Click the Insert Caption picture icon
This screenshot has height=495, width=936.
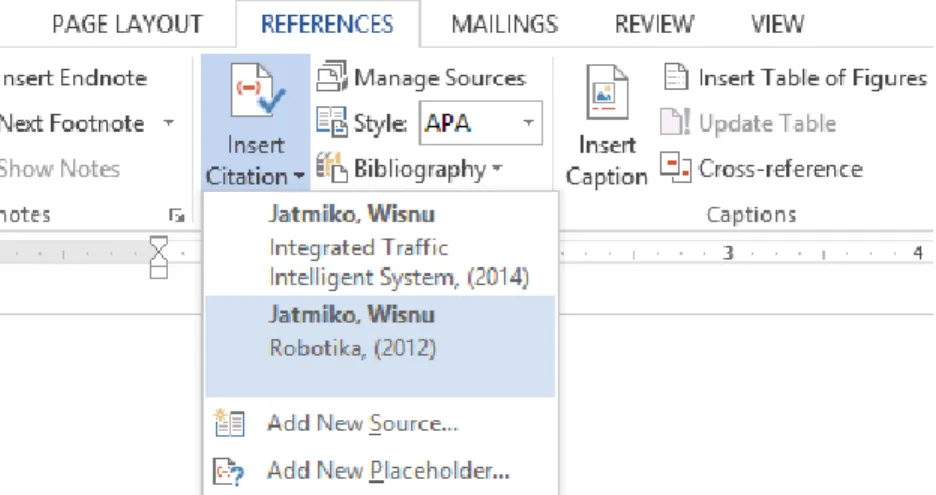pos(608,92)
